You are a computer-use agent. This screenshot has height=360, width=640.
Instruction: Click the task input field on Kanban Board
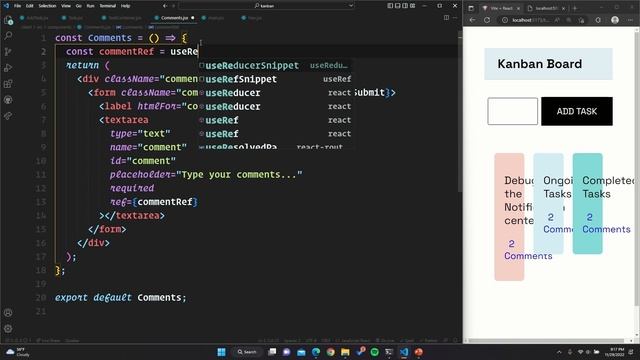(x=512, y=111)
